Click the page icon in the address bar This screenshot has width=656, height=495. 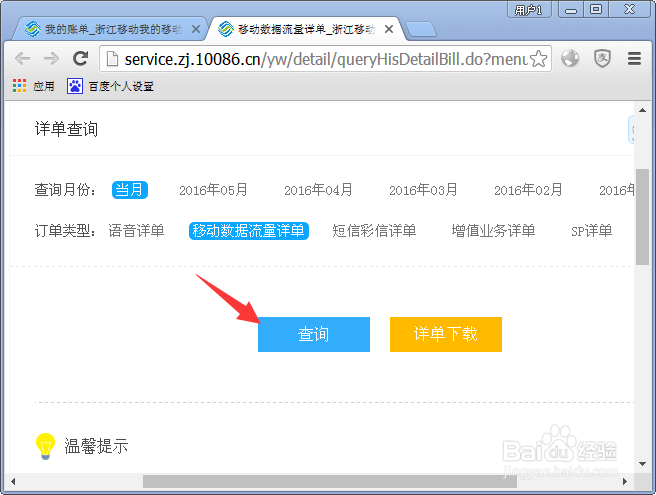[x=112, y=59]
